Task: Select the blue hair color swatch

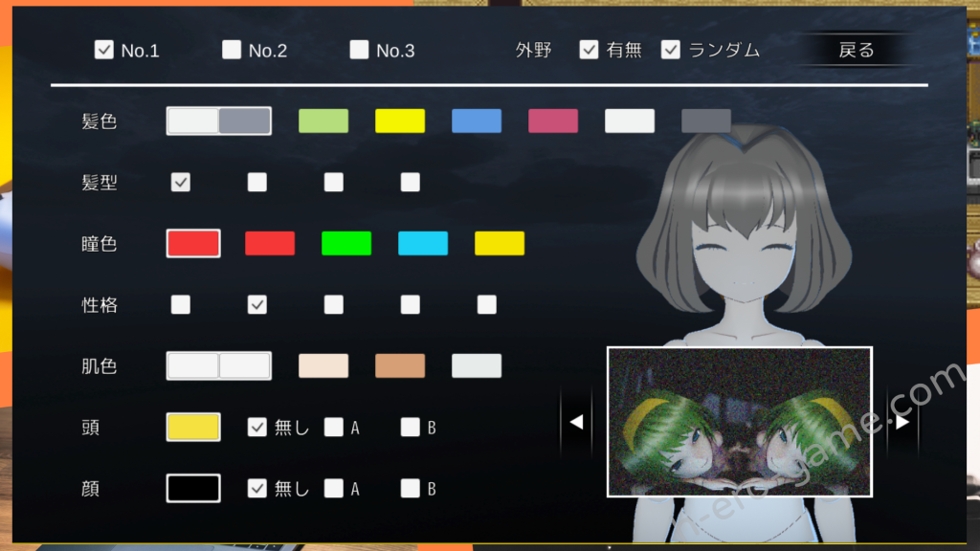Action: click(477, 121)
